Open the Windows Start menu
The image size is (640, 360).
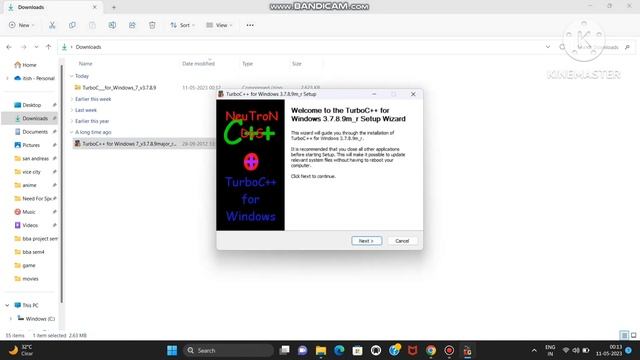[172, 351]
